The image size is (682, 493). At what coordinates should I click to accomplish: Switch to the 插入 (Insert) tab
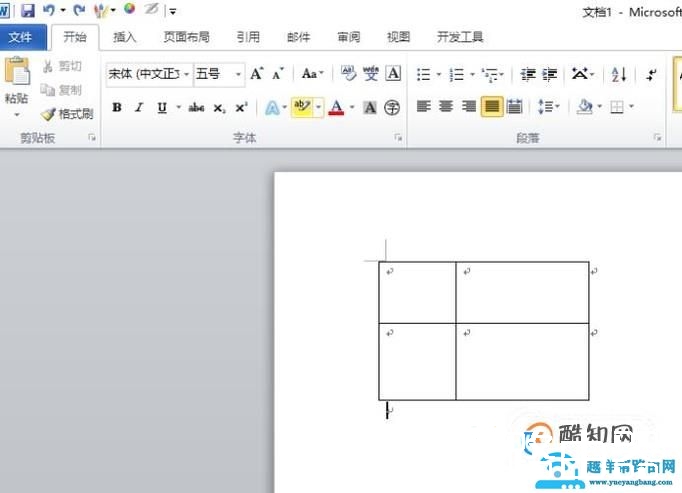click(x=124, y=37)
